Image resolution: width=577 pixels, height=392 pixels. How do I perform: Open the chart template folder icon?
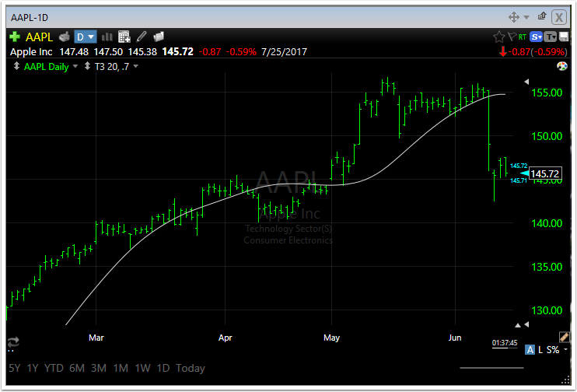click(159, 37)
